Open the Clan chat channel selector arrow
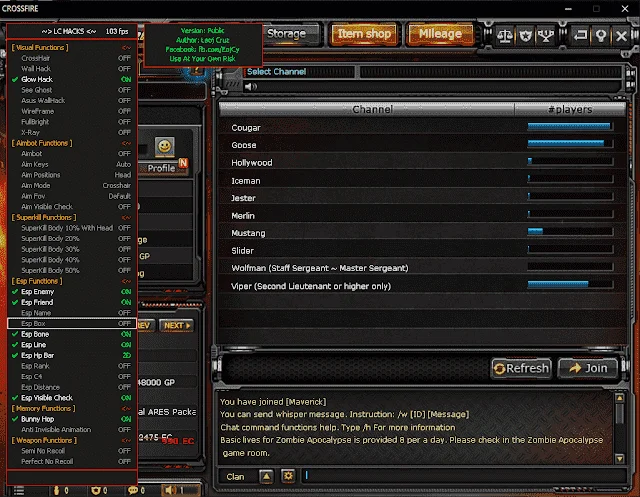Image resolution: width=640 pixels, height=497 pixels. (x=266, y=476)
